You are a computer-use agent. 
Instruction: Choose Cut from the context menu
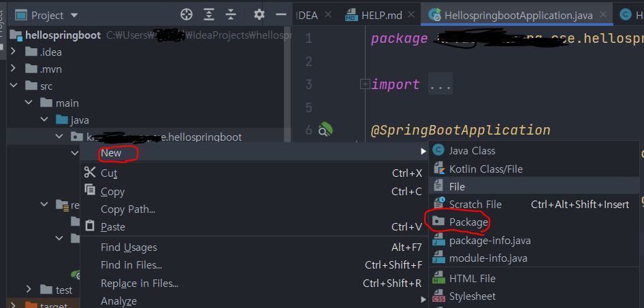(x=255, y=173)
